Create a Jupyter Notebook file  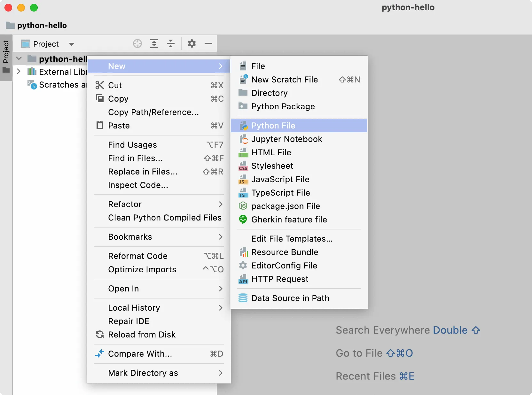(x=286, y=139)
